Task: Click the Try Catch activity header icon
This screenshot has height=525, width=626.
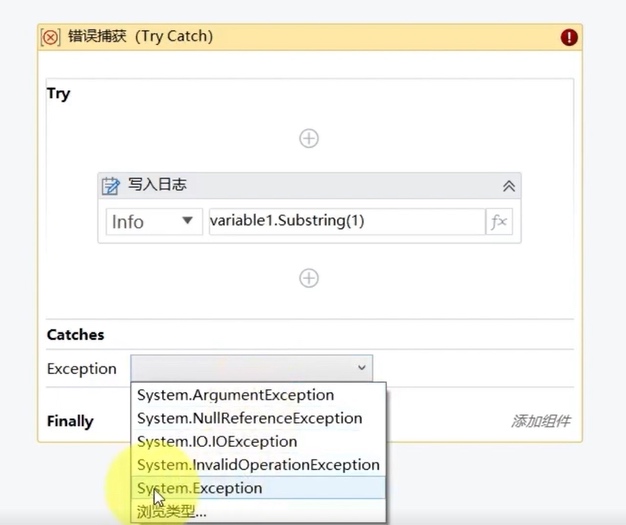Action: coord(50,37)
